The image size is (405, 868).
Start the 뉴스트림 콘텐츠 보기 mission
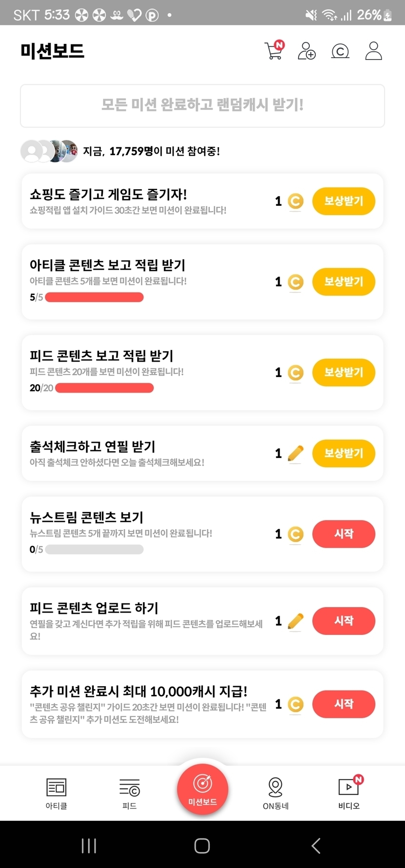tap(344, 534)
